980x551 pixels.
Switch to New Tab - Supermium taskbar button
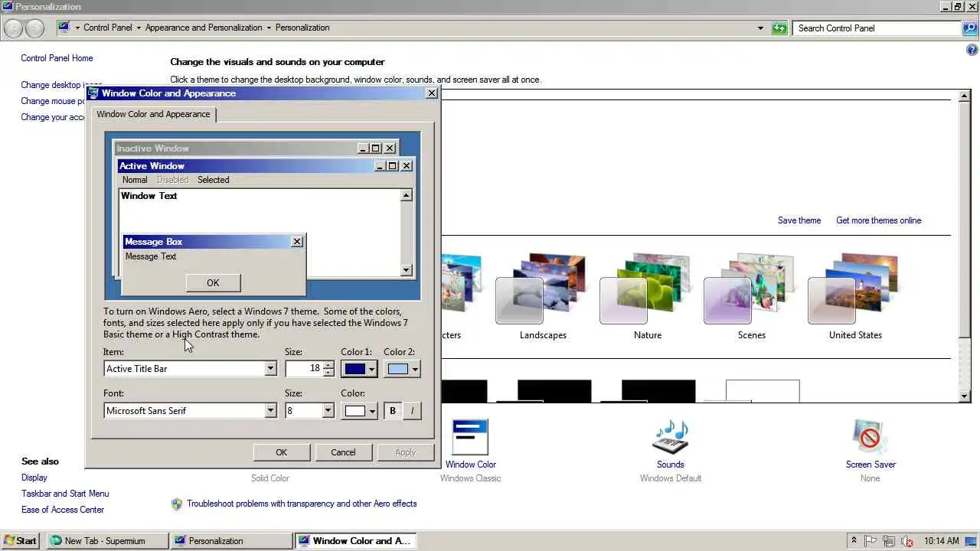click(106, 540)
